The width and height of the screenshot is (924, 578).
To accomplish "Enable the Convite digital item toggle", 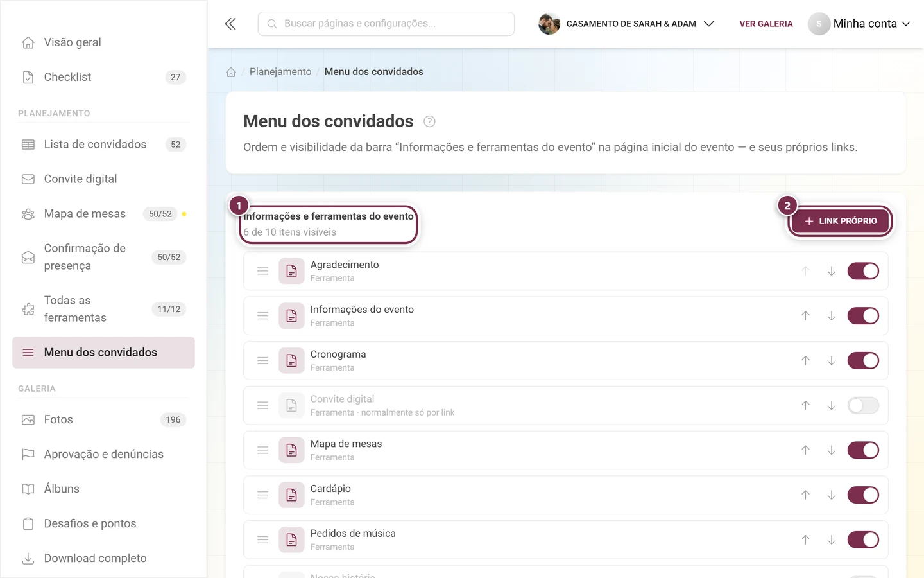I will (x=863, y=405).
